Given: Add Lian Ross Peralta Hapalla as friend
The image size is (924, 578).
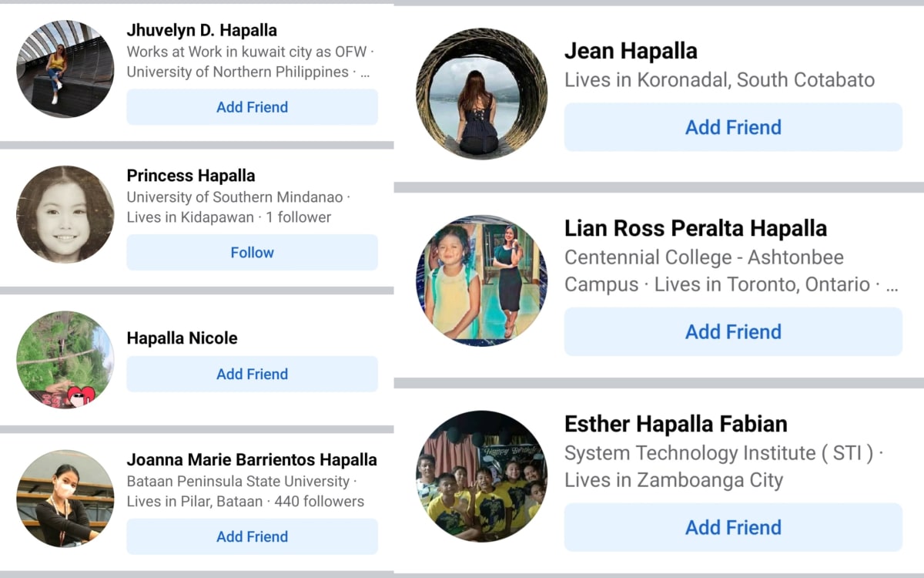Looking at the screenshot, I should point(733,331).
